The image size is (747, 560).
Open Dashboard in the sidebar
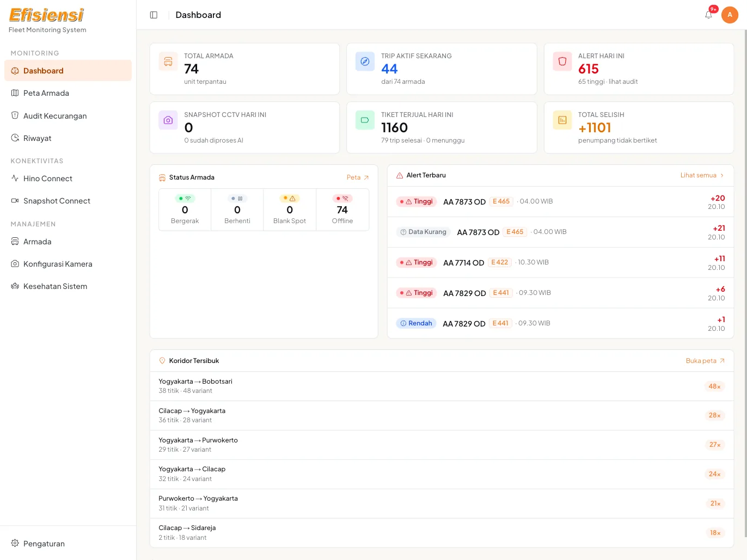68,71
